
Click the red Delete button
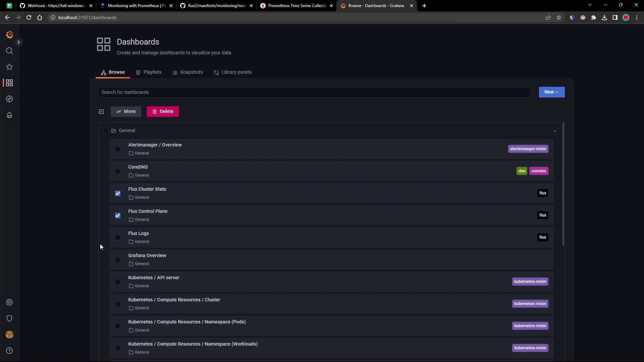(163, 112)
